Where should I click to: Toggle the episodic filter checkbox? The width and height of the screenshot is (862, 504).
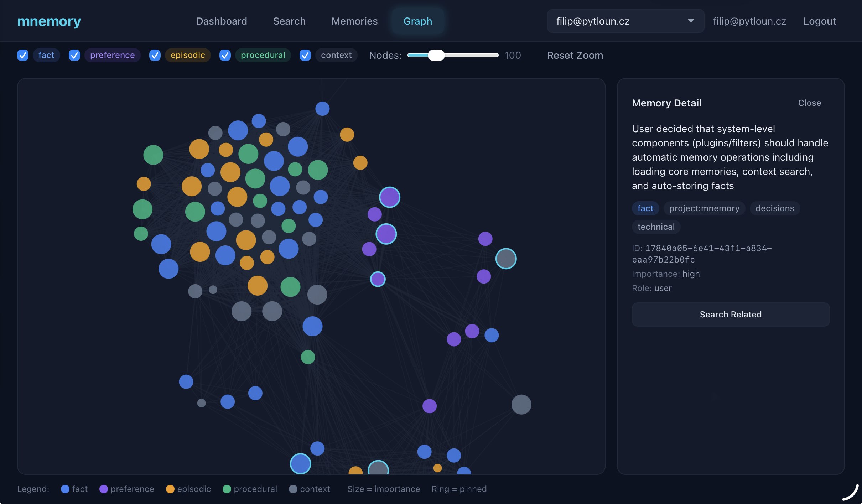click(x=155, y=55)
